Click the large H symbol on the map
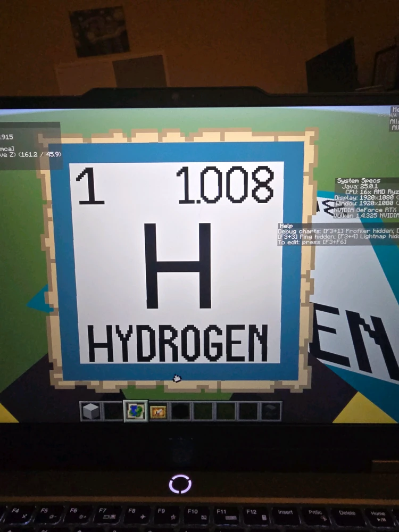 tap(178, 265)
